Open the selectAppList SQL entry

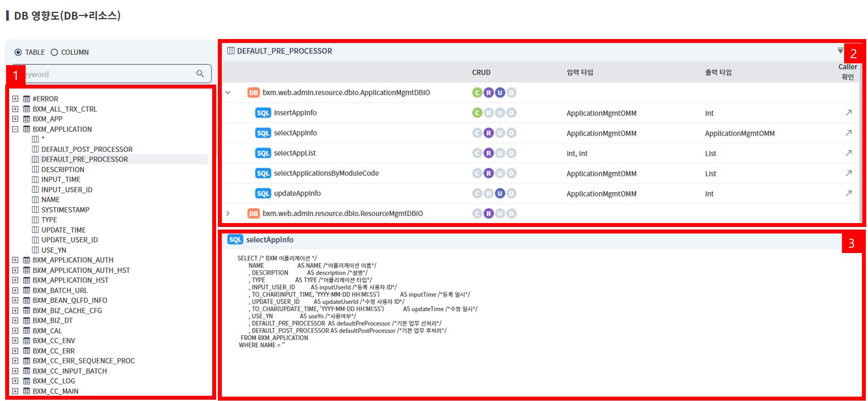click(x=296, y=153)
